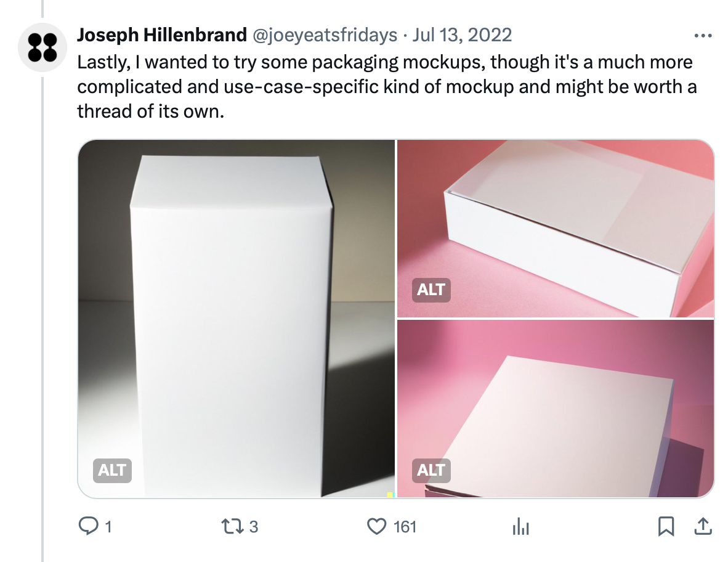Open the three-dot more options menu

click(703, 35)
